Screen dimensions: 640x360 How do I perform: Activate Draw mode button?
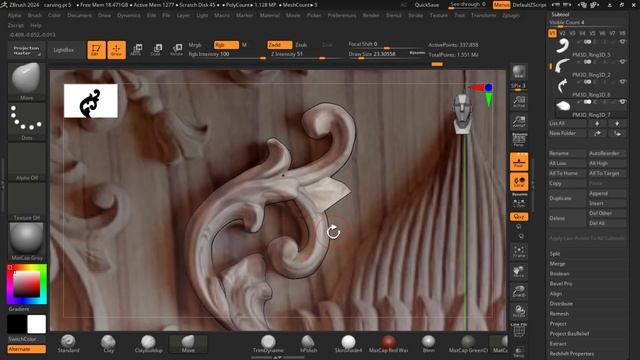(116, 50)
